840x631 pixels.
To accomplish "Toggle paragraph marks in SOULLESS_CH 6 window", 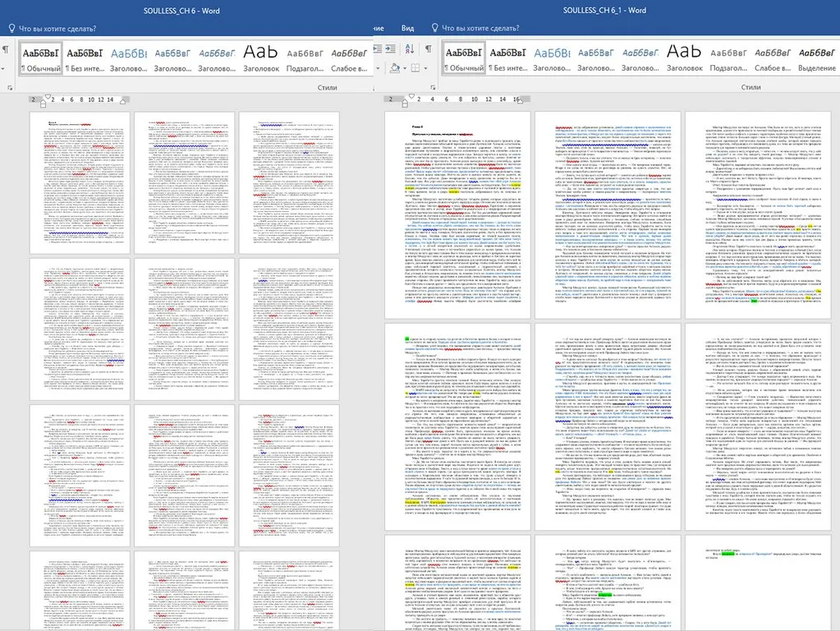I will click(x=6, y=50).
